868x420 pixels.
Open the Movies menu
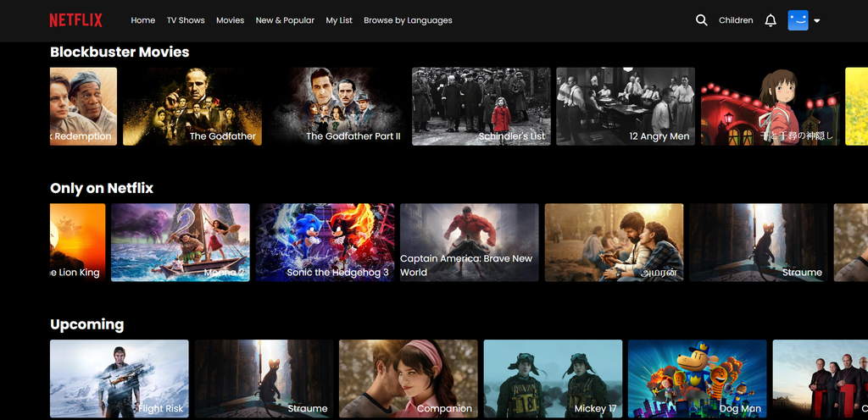click(231, 20)
